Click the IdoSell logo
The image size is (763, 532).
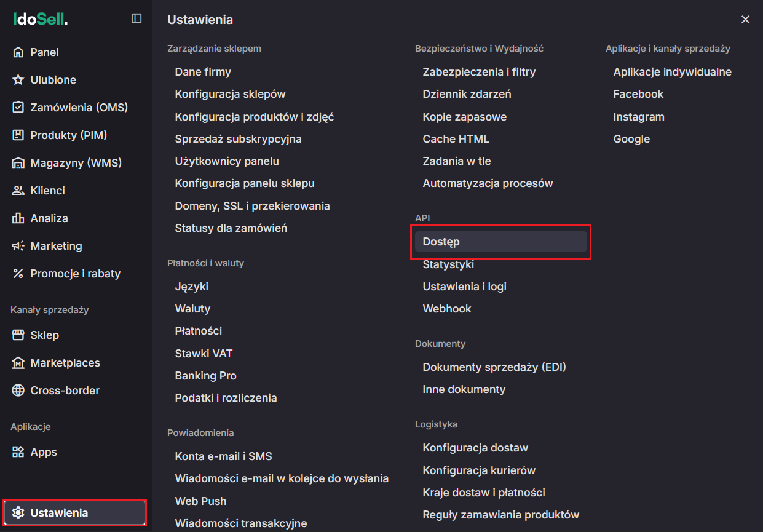[x=40, y=19]
